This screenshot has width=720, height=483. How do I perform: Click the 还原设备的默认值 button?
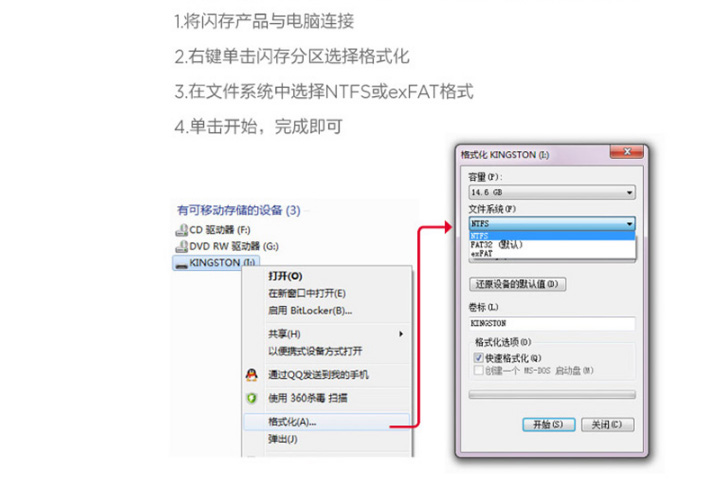click(x=518, y=284)
